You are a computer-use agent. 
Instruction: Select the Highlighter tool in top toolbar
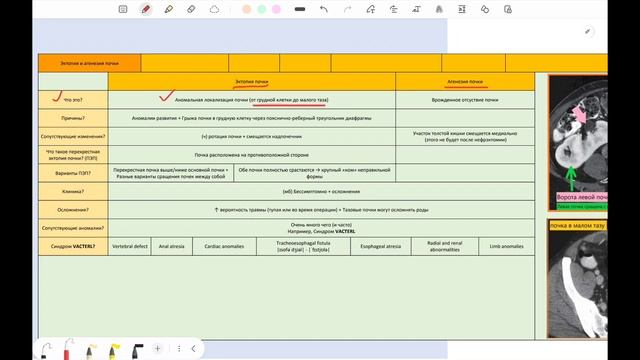[169, 9]
